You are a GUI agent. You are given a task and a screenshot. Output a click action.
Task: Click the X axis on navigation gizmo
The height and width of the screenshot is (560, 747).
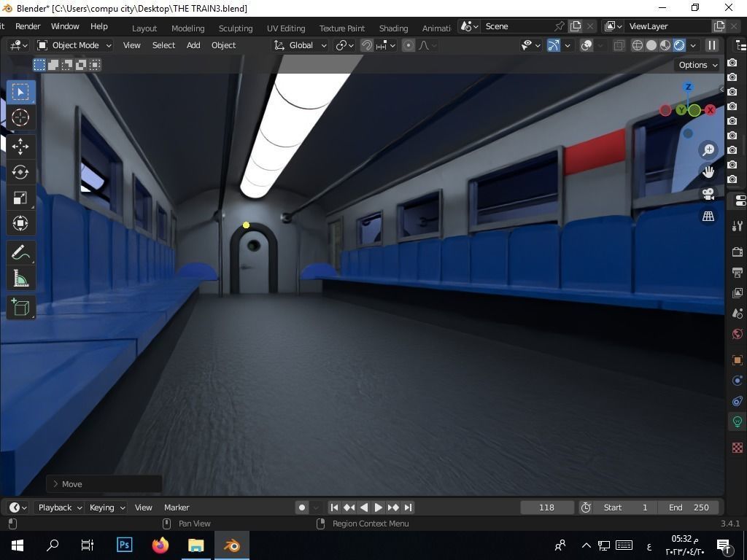point(711,110)
